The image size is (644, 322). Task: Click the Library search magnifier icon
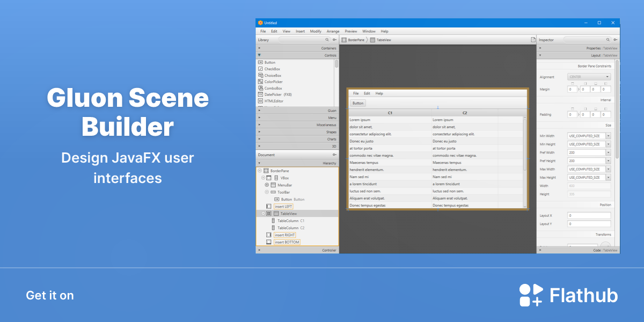tap(327, 40)
